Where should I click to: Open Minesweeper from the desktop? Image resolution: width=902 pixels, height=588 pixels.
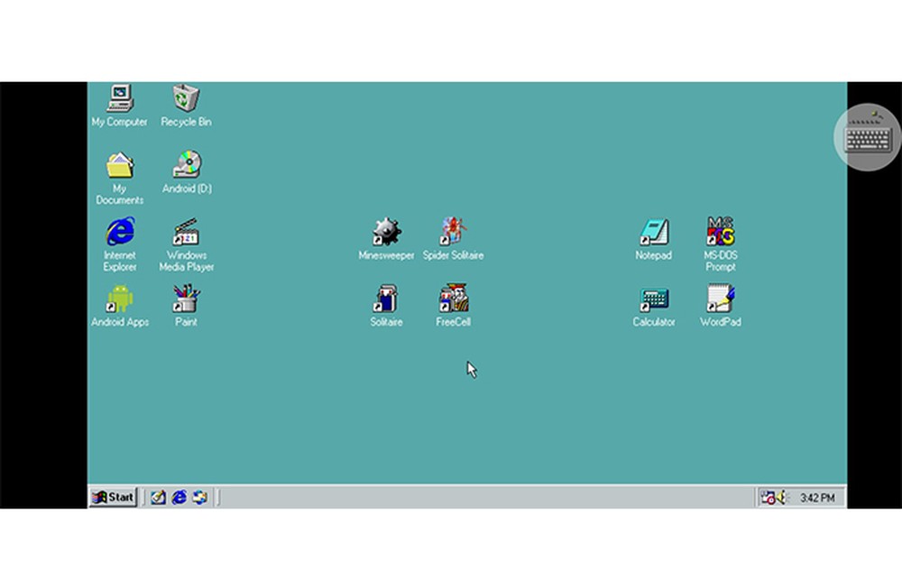(x=386, y=233)
